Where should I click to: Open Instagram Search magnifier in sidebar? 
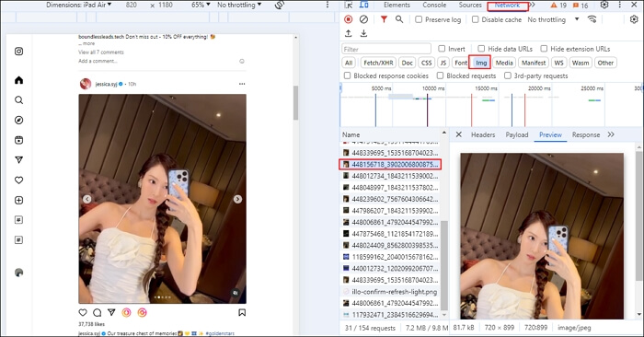tap(19, 100)
